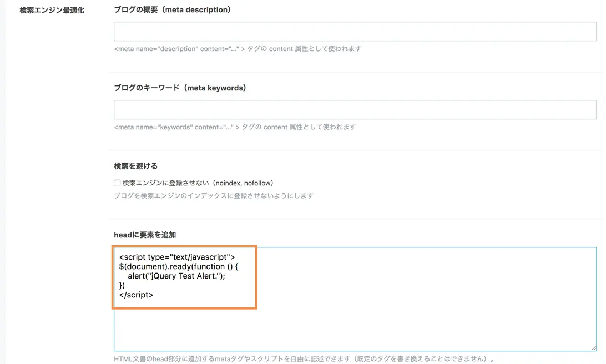This screenshot has width=606, height=364.
Task: Click the meta name="keywords" helper text
Action: (235, 127)
